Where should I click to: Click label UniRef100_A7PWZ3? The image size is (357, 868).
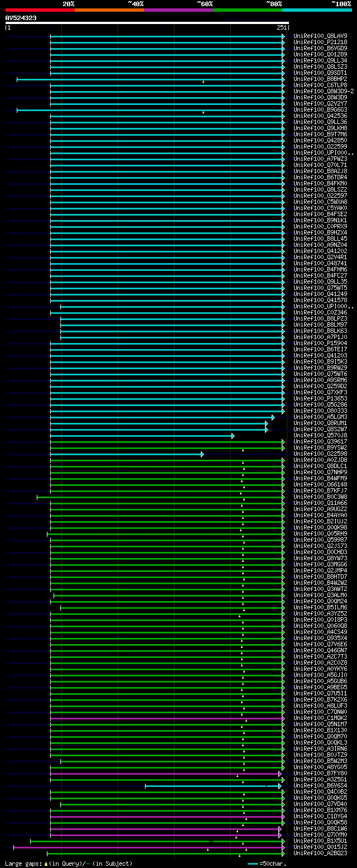[x=320, y=159]
